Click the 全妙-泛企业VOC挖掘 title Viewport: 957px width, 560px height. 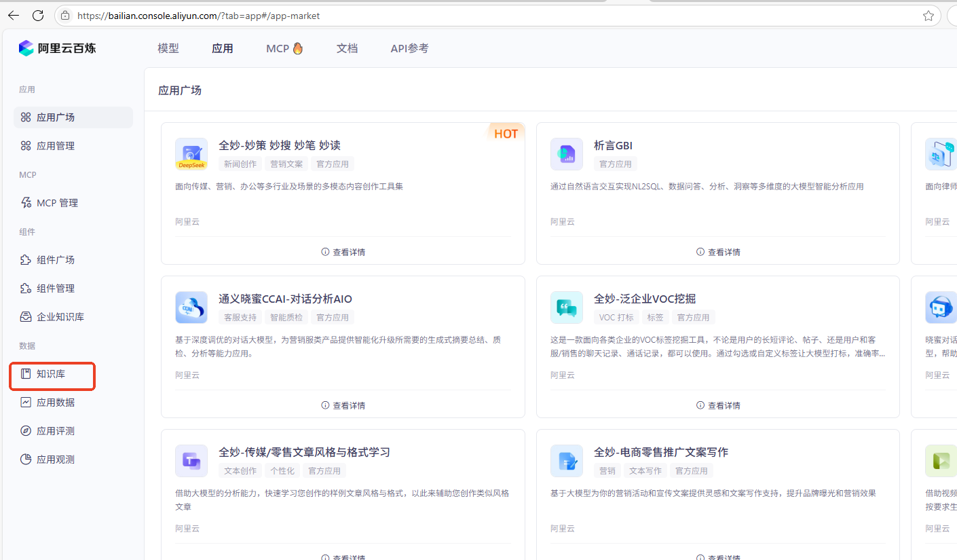click(x=645, y=299)
